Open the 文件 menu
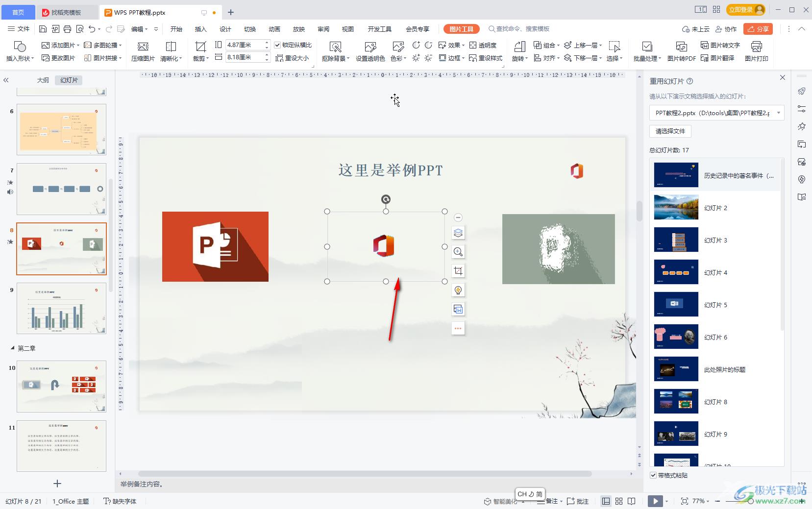This screenshot has height=509, width=812. pos(19,29)
